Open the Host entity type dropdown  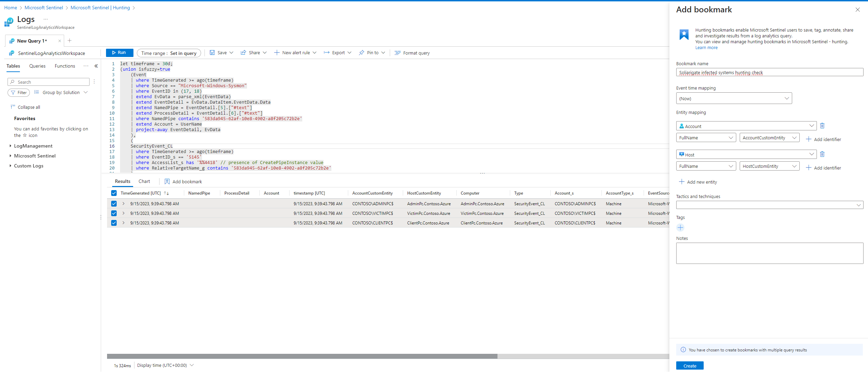point(746,154)
